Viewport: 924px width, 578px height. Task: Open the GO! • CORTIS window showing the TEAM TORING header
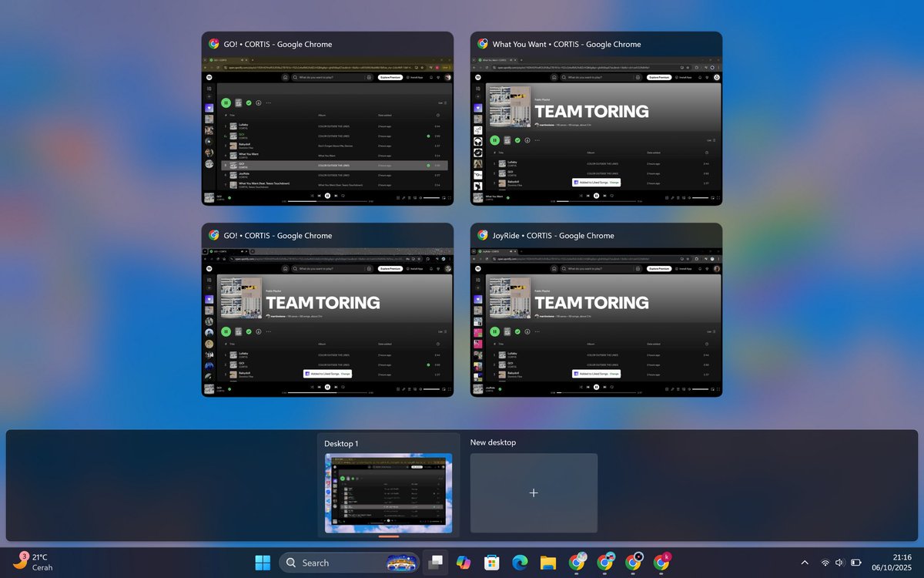coord(327,311)
